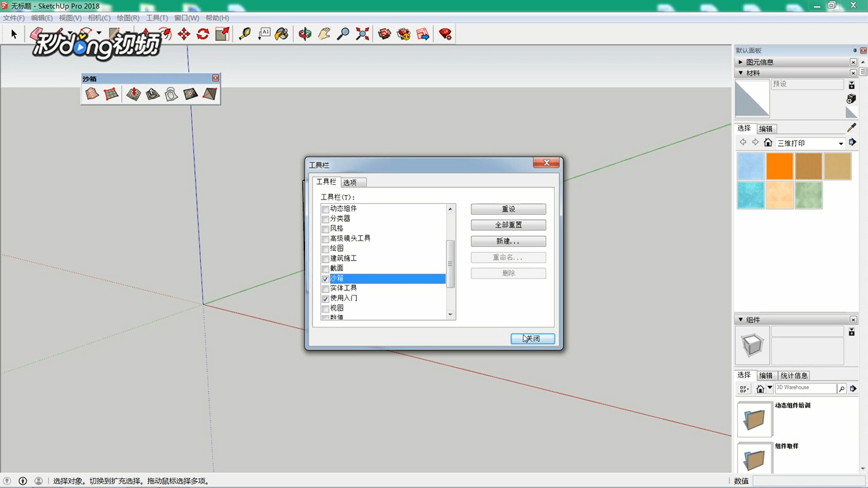Switch to materials 编辑 tab

[766, 128]
